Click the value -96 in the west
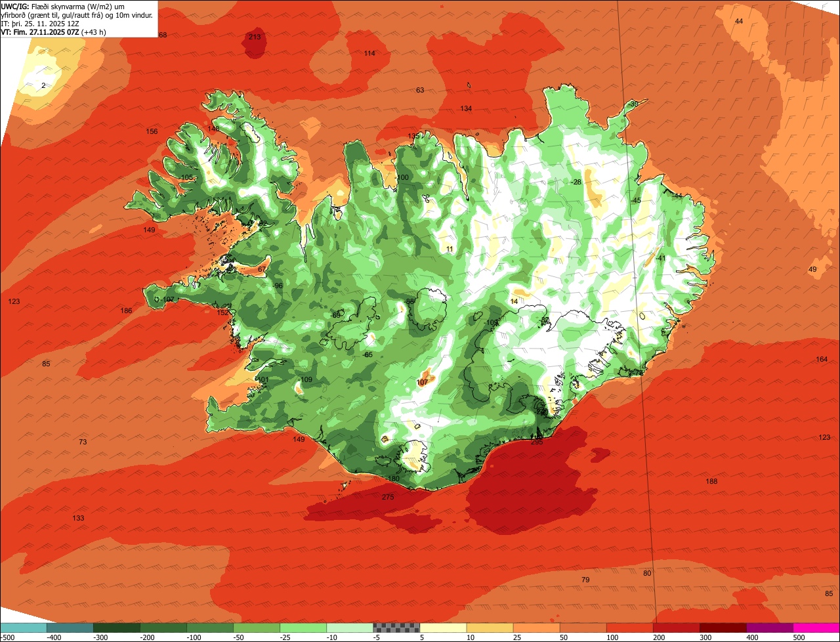The image size is (840, 642). [x=278, y=286]
